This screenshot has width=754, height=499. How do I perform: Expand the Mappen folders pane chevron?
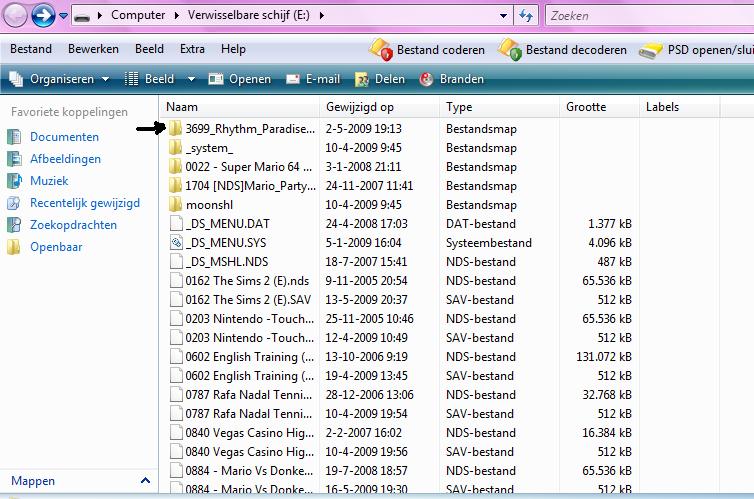[x=145, y=480]
